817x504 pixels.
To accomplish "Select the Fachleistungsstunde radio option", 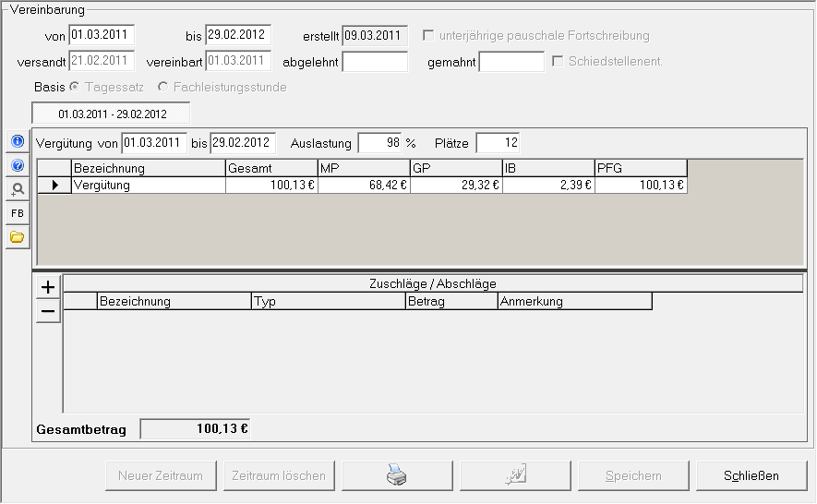I will (x=163, y=88).
